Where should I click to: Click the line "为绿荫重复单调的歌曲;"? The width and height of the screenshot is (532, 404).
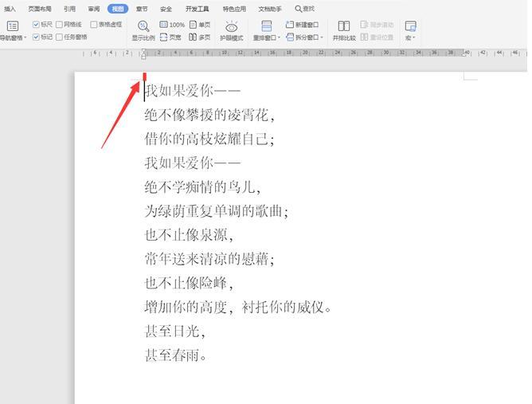click(217, 211)
